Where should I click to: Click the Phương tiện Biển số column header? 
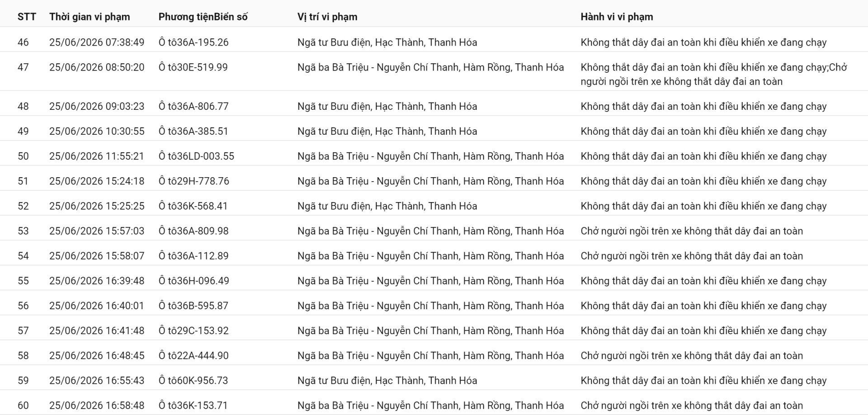coord(203,17)
